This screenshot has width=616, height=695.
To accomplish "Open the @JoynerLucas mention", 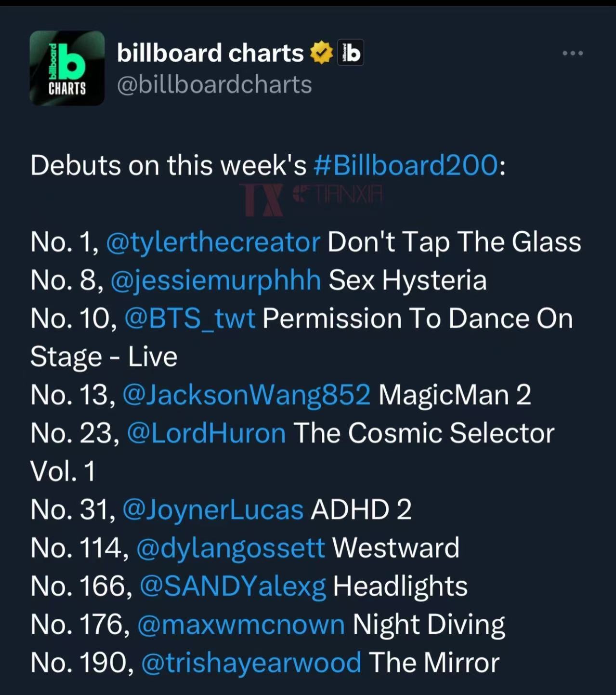I will coord(213,509).
